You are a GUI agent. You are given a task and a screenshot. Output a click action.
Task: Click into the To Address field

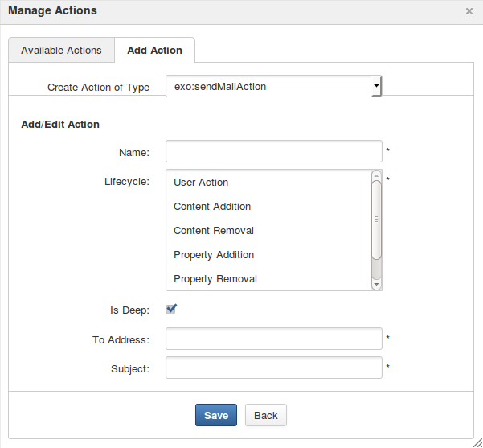[x=274, y=339]
